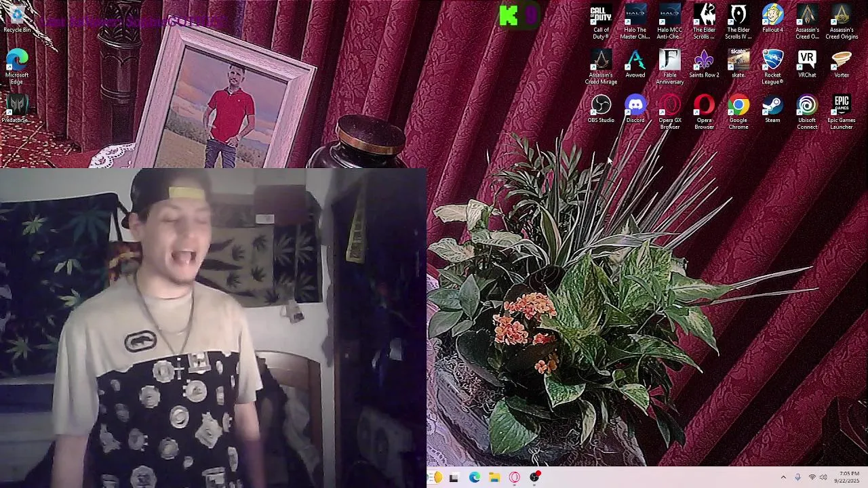Launch Microsoft Edge from the desktop shortcut
This screenshot has height=488, width=868.
[17, 66]
